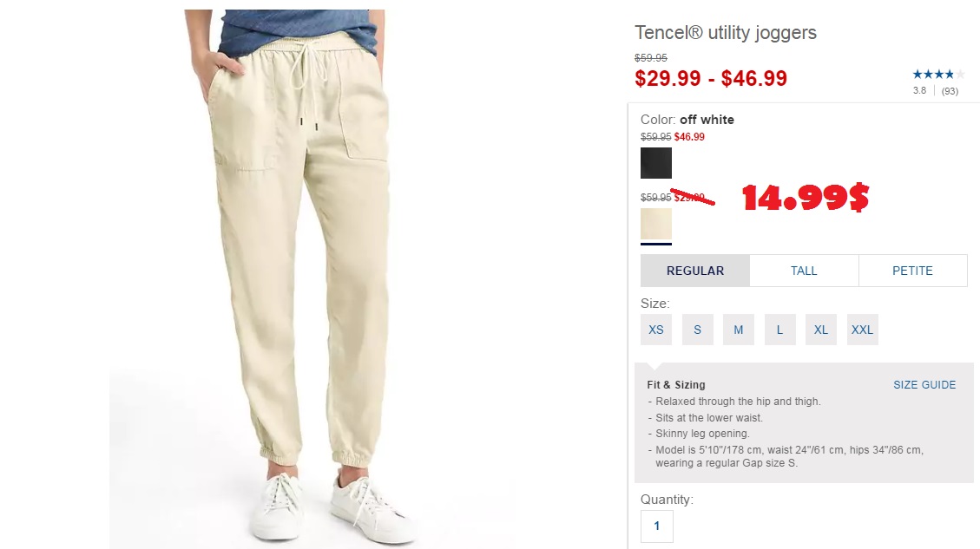Choose size S
Screen dimensions: 980x549
(x=698, y=330)
